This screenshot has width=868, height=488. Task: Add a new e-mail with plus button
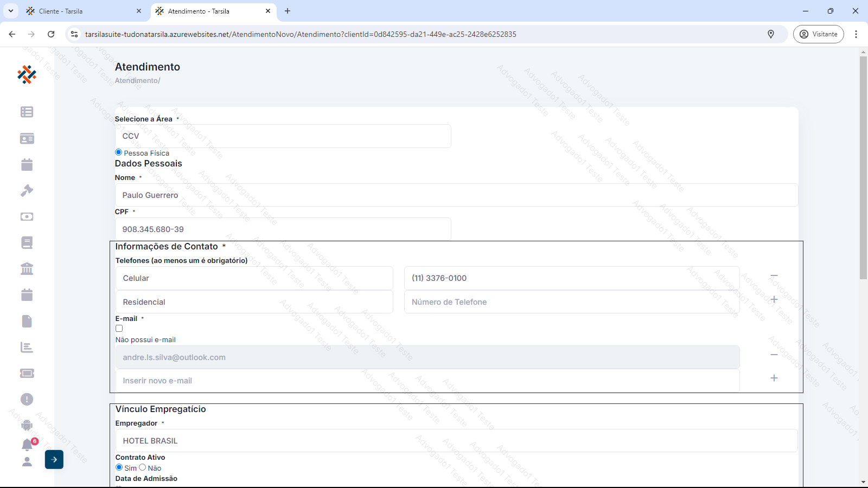[774, 378]
